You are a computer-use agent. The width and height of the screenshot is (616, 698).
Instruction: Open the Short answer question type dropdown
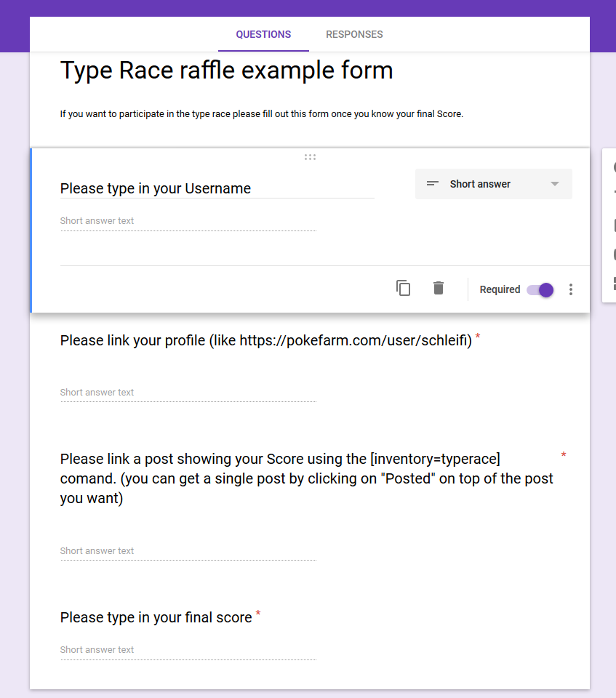point(493,184)
